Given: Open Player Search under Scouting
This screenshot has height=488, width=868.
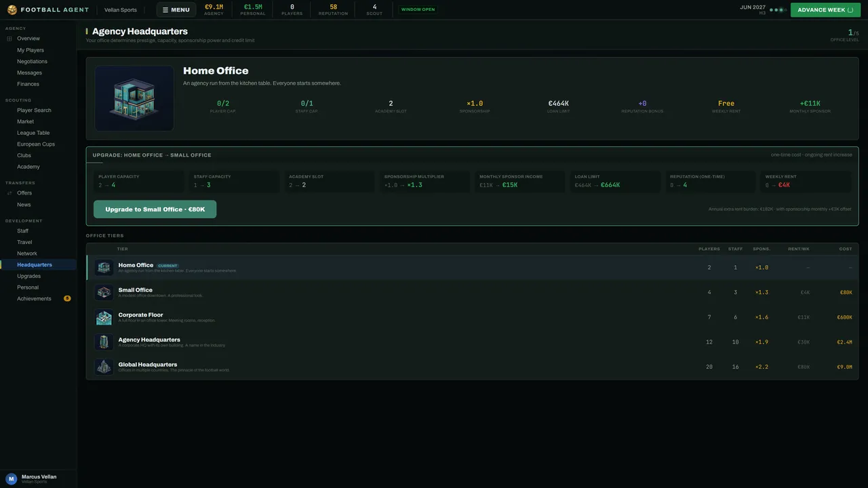Looking at the screenshot, I should tap(34, 110).
